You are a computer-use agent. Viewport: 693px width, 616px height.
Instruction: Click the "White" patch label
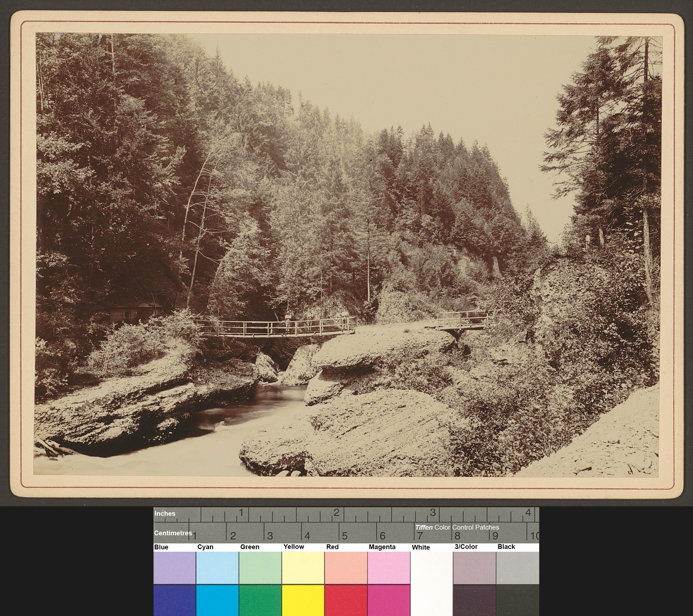pos(421,547)
